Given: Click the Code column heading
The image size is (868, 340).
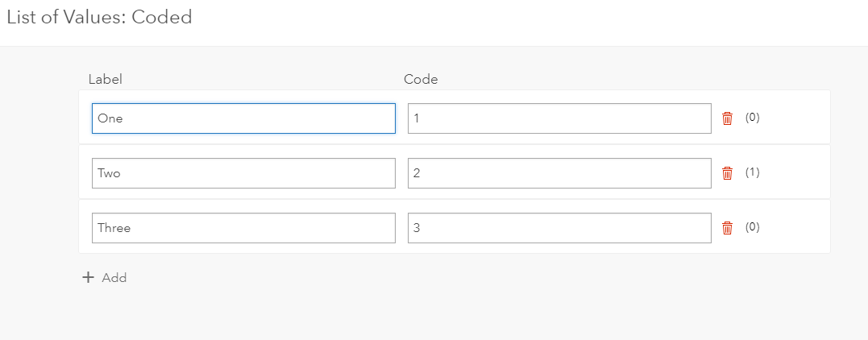Looking at the screenshot, I should pyautogui.click(x=421, y=79).
